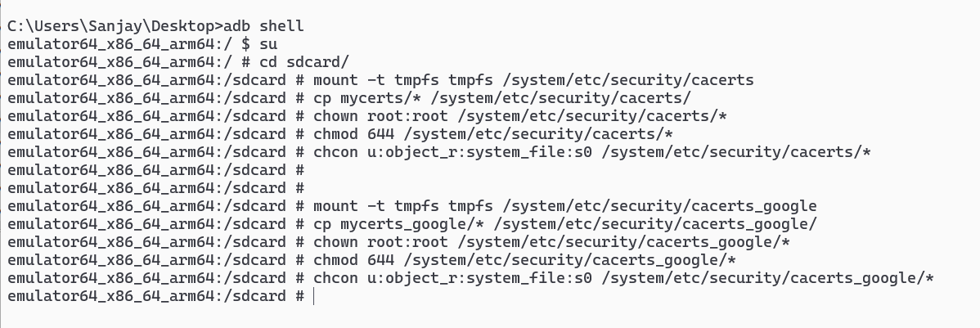The width and height of the screenshot is (980, 328).
Task: Place cursor at the final prompt input
Action: [314, 296]
